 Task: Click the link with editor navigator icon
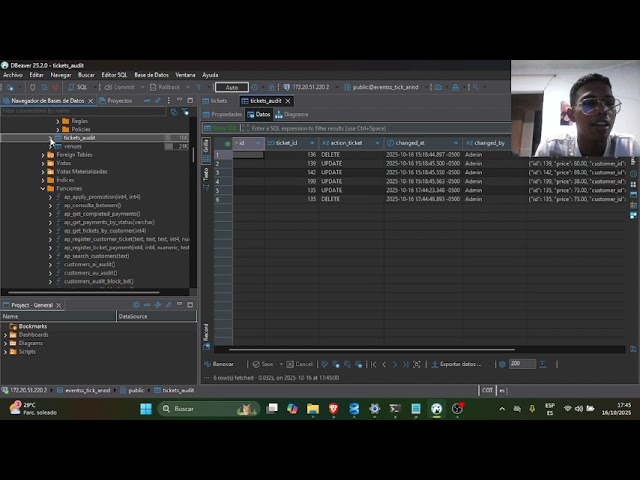click(158, 100)
